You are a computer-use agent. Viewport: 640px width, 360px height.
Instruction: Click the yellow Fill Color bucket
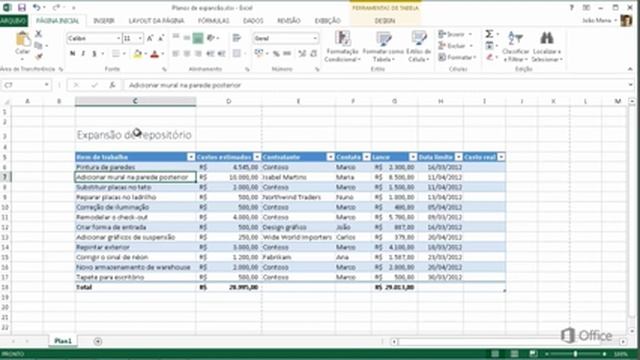138,53
